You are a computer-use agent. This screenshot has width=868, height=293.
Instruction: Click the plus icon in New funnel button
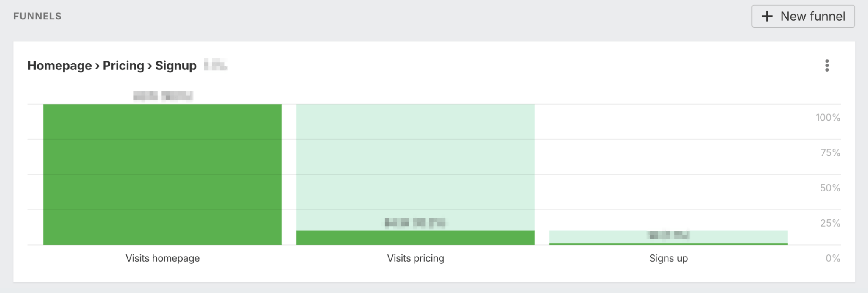click(768, 16)
